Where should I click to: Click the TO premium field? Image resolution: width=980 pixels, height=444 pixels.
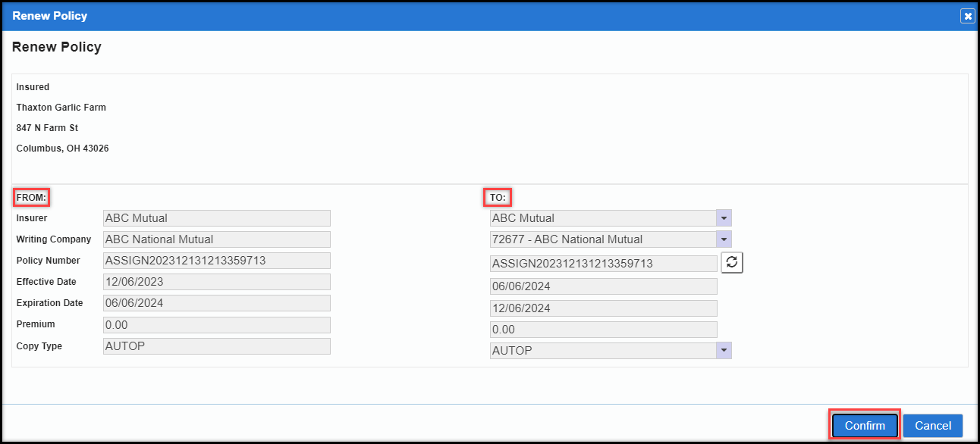(603, 330)
